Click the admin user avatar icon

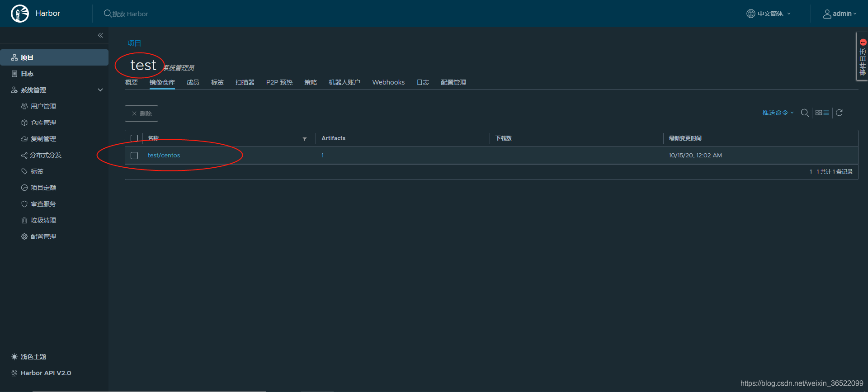(827, 14)
